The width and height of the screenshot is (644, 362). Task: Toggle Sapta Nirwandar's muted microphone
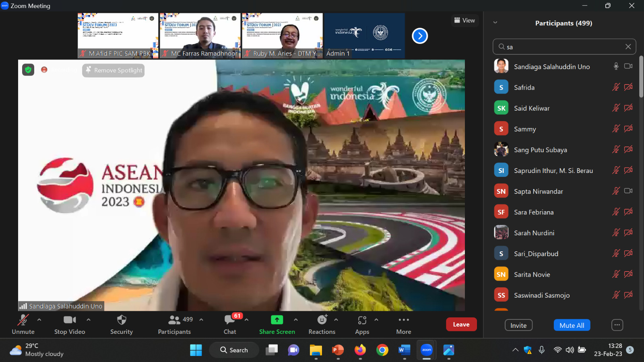(x=616, y=191)
